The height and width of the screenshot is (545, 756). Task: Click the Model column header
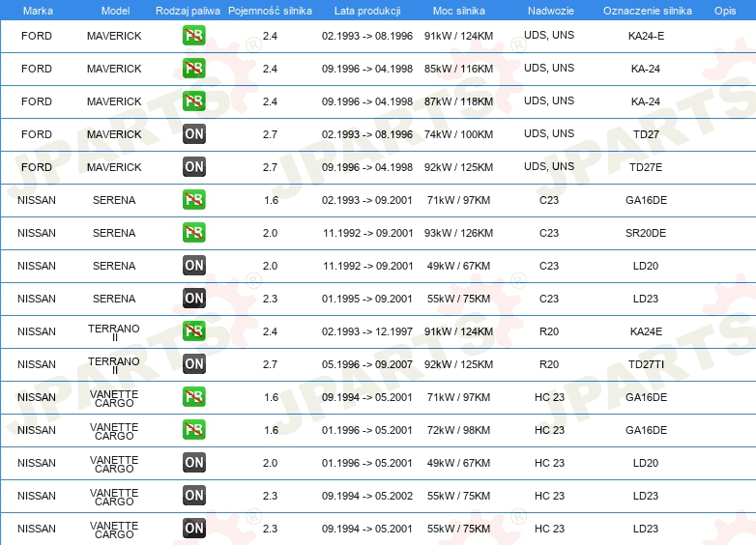(x=115, y=11)
